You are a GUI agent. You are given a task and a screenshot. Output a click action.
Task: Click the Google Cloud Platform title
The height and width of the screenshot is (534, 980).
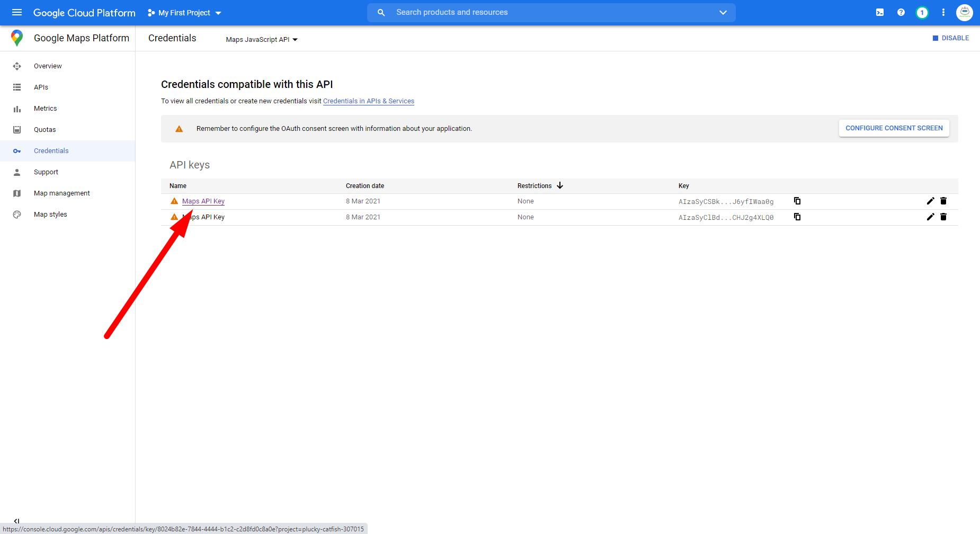pos(84,13)
